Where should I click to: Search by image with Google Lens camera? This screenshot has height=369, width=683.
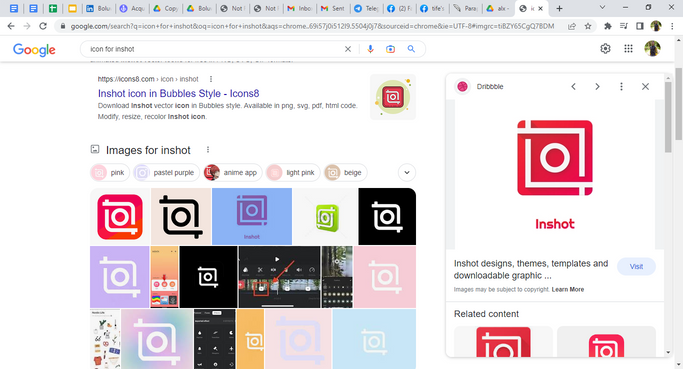pos(390,49)
